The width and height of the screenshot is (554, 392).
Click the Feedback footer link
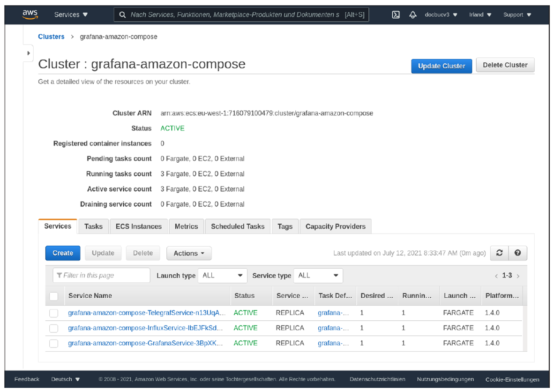(27, 379)
